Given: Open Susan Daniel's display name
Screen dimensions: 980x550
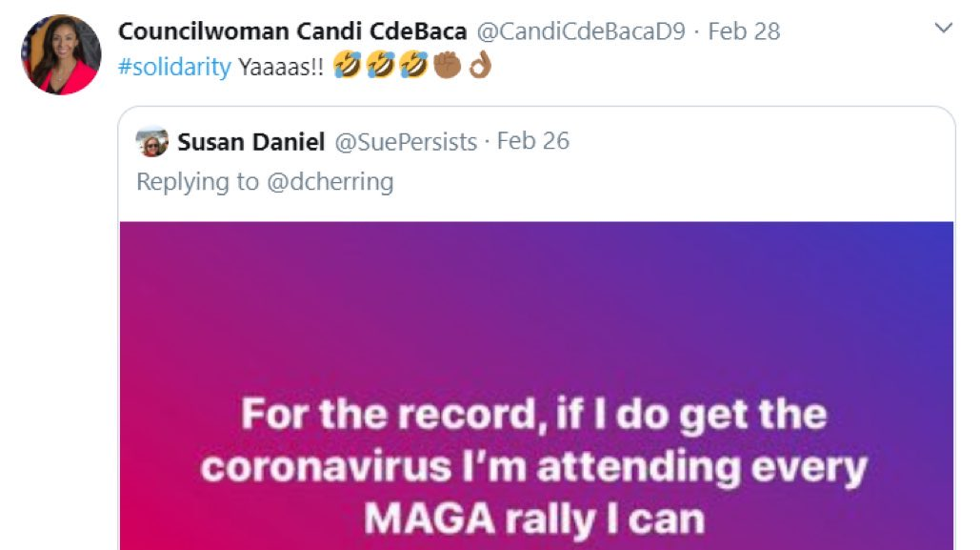Looking at the screenshot, I should click(x=251, y=142).
